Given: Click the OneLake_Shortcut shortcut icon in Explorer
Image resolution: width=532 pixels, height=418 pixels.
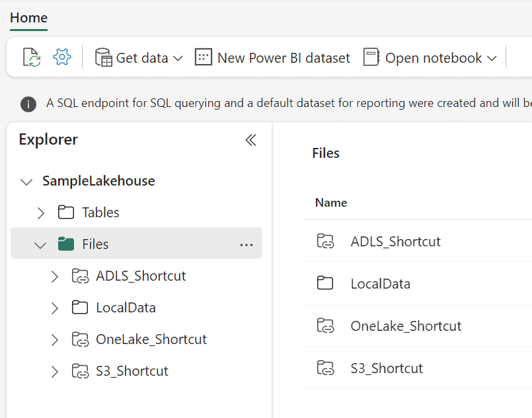Looking at the screenshot, I should 80,339.
